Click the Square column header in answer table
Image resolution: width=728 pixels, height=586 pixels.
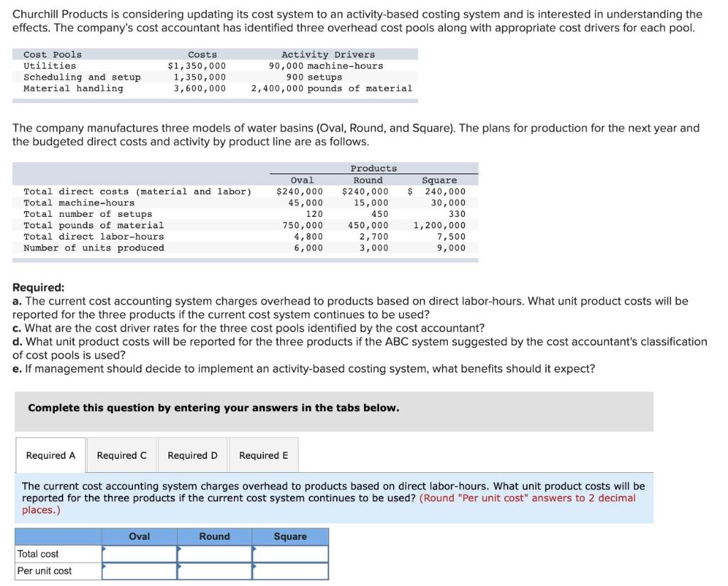tap(290, 536)
